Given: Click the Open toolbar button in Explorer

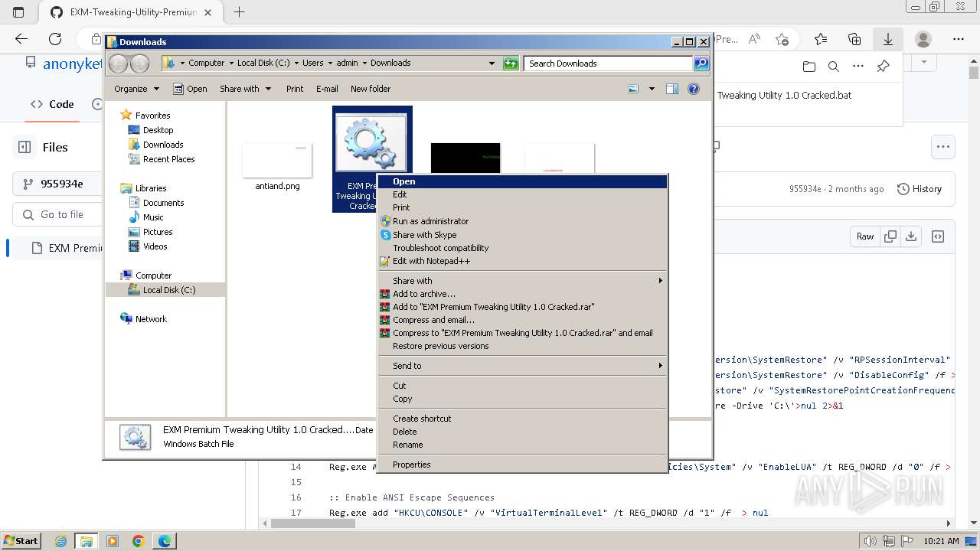Looking at the screenshot, I should tap(190, 89).
